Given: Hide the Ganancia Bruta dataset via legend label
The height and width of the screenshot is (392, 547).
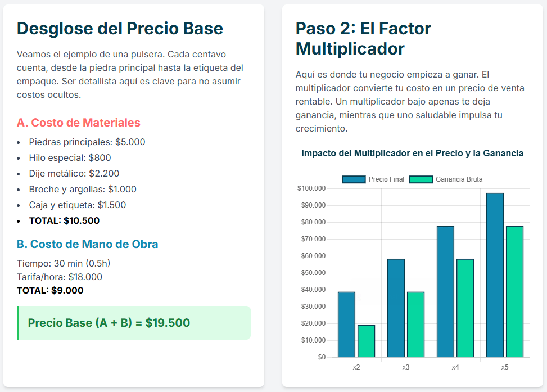Looking at the screenshot, I should point(459,179).
